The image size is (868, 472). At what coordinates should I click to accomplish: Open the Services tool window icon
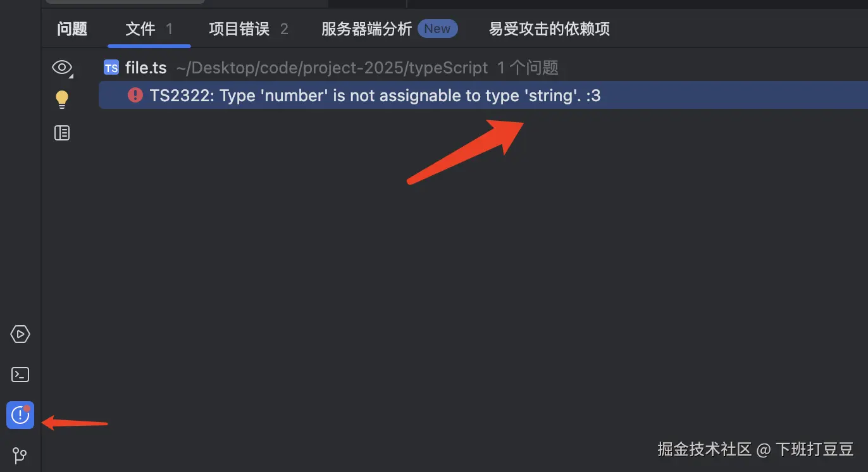tap(20, 334)
